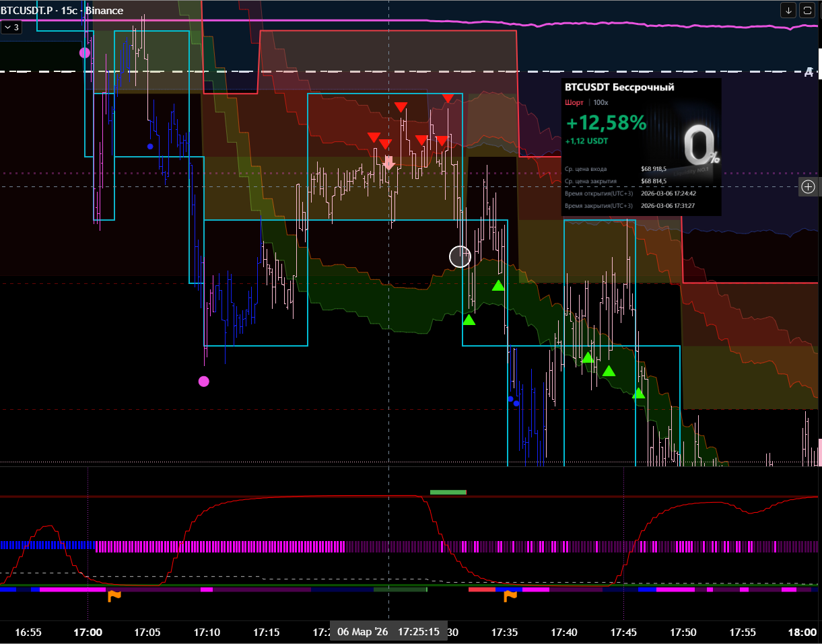
Task: Click the white circle marker on the chart
Action: [x=460, y=256]
